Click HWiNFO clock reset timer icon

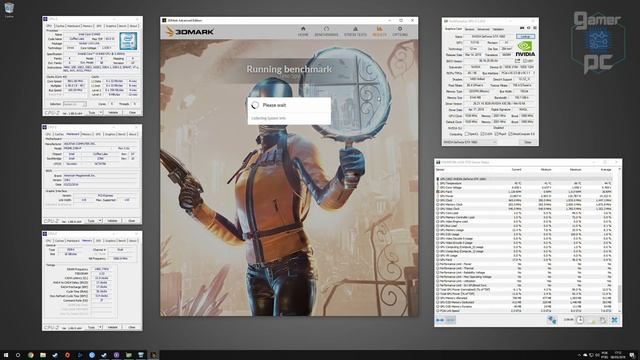(x=580, y=320)
